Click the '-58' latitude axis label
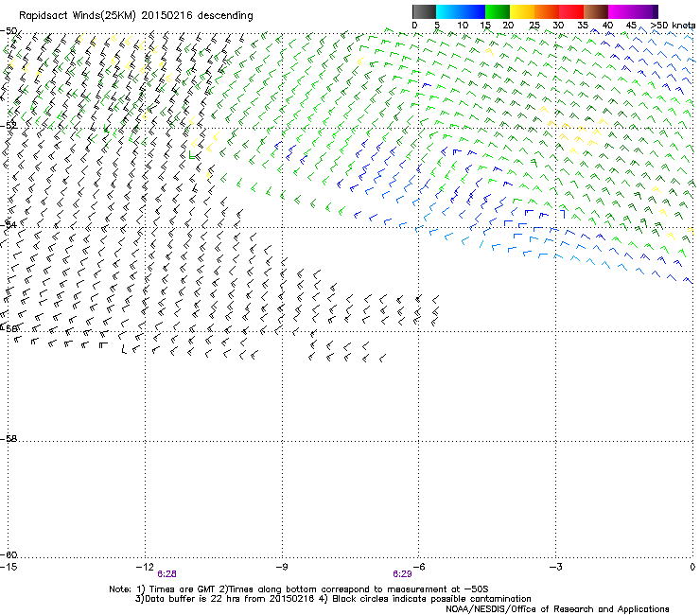 tap(9, 439)
